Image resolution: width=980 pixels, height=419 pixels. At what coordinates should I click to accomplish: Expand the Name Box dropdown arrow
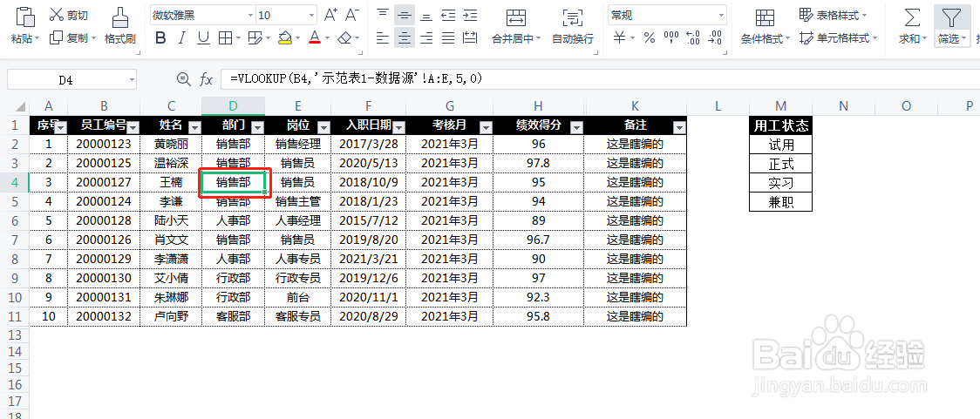point(132,79)
